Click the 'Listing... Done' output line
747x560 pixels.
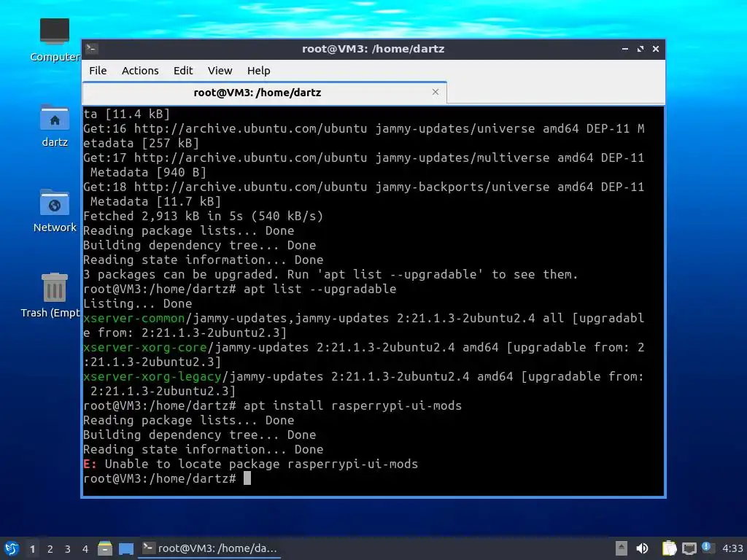[137, 304]
